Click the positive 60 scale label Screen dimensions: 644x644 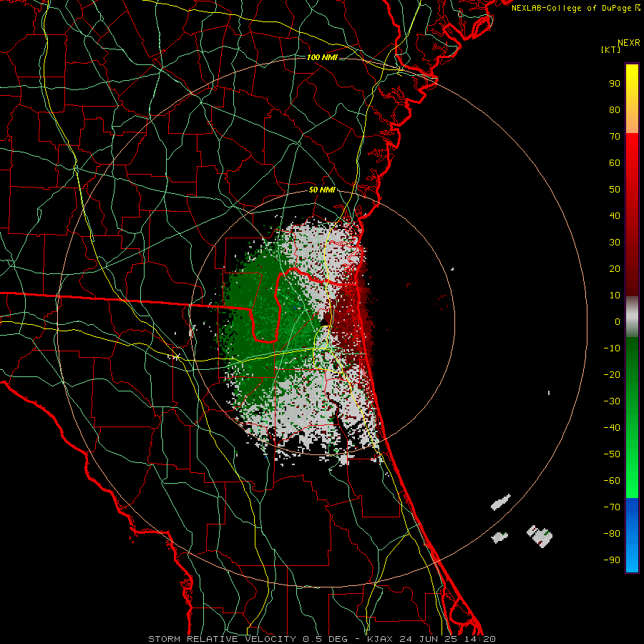tap(615, 162)
